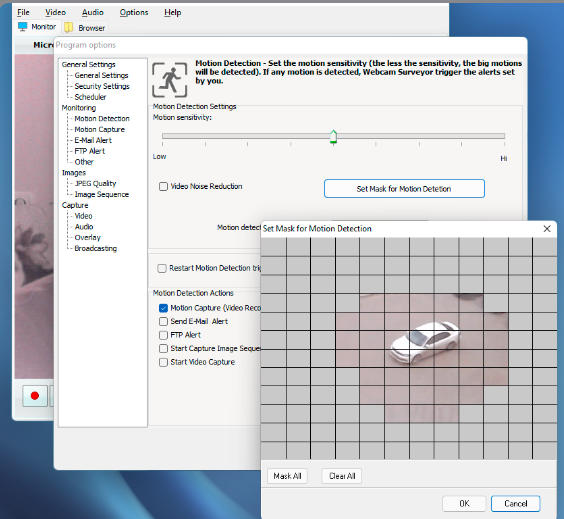Open the Options menu
The width and height of the screenshot is (564, 519).
tap(134, 12)
